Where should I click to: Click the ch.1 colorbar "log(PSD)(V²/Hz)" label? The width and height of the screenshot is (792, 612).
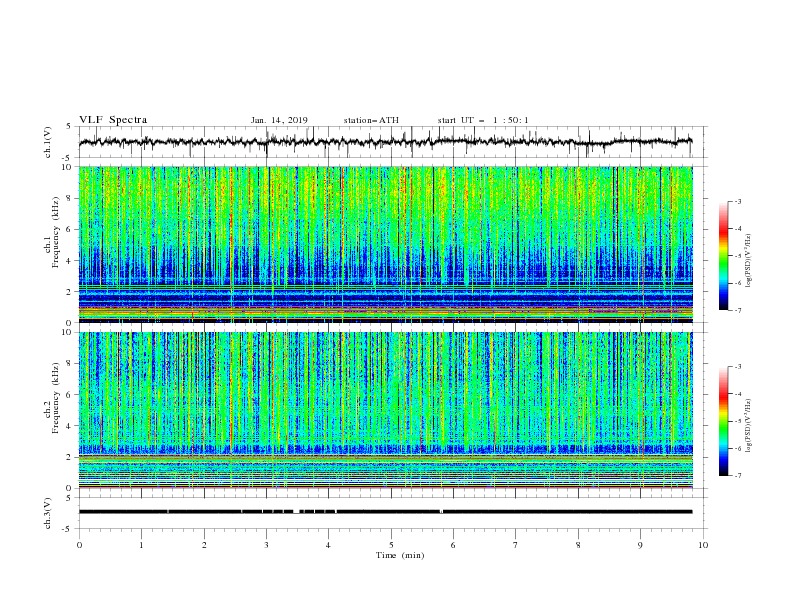(749, 261)
